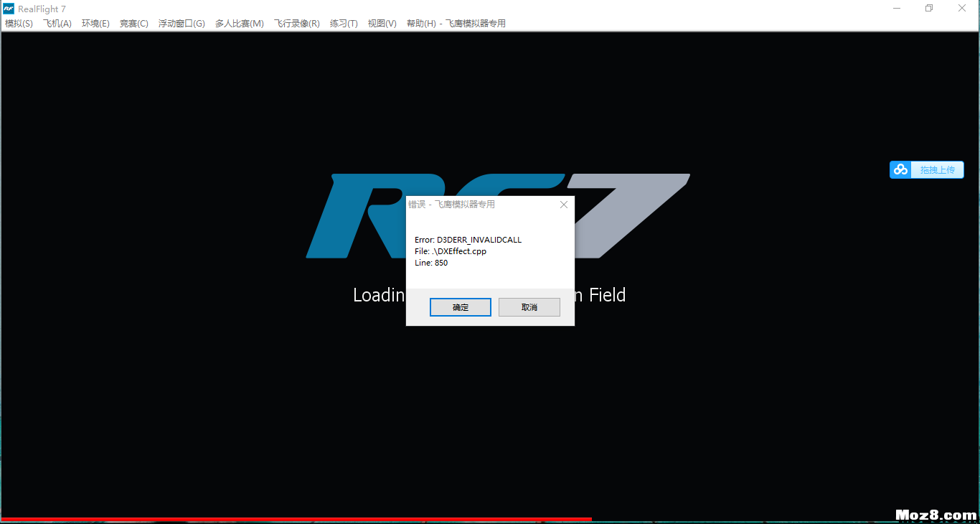
Task: Open the 模拟(S) menu
Action: point(19,23)
